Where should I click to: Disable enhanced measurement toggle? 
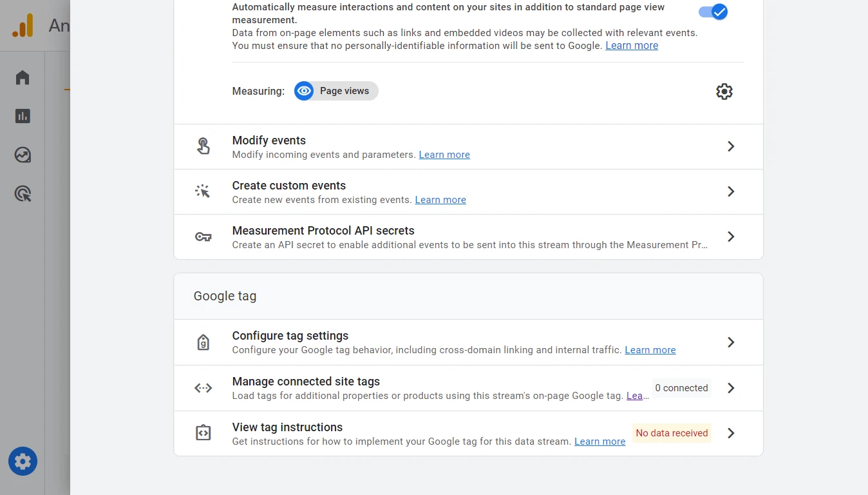click(x=713, y=12)
